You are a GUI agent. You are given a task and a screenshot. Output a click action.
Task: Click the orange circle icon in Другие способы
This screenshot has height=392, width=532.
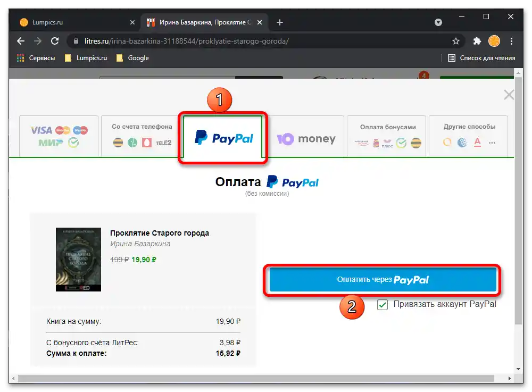click(x=447, y=143)
